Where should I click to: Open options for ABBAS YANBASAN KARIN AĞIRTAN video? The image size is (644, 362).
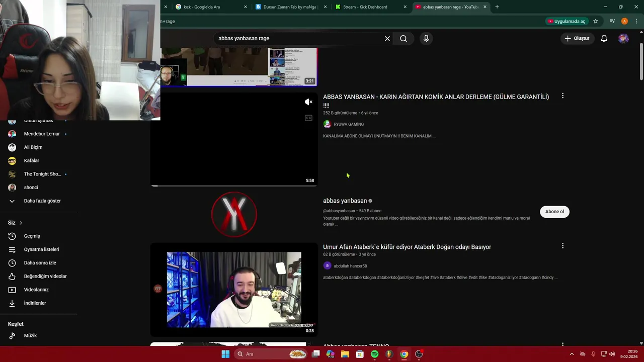(x=562, y=96)
